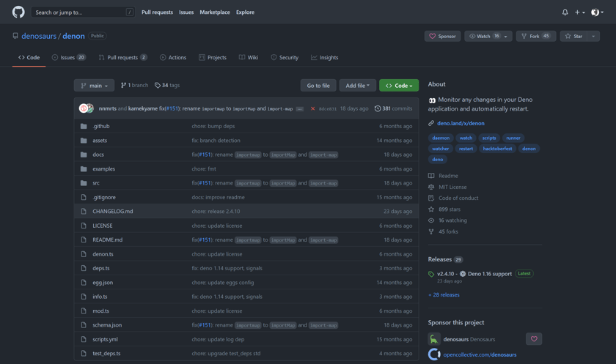Open the green Code dropdown
This screenshot has height=364, width=616.
tap(399, 86)
